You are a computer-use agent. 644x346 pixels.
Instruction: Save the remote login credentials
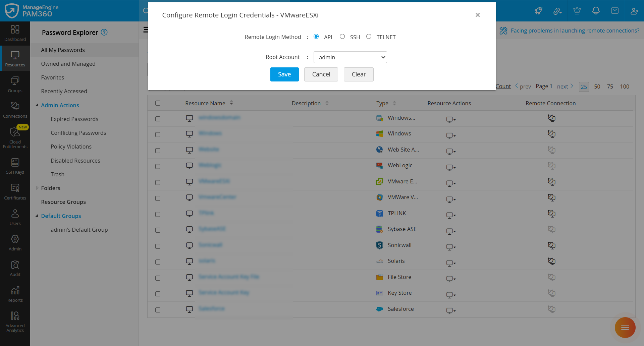pyautogui.click(x=284, y=74)
